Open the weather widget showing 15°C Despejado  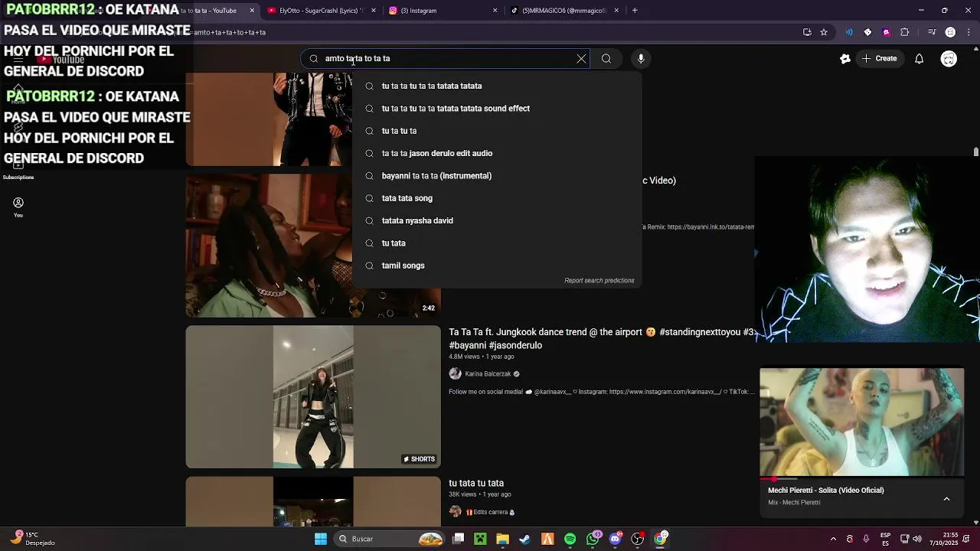tap(31, 539)
